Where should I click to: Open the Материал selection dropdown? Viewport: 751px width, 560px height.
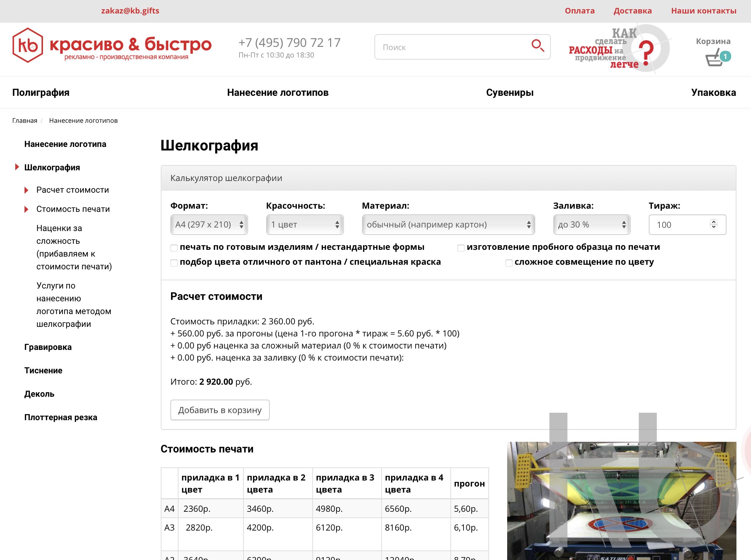[x=448, y=225]
